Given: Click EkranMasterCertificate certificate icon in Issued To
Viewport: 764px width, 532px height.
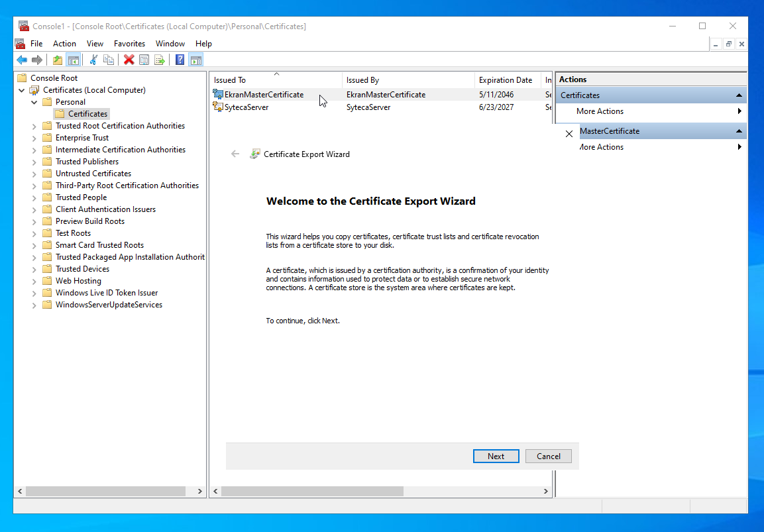Looking at the screenshot, I should pyautogui.click(x=218, y=94).
